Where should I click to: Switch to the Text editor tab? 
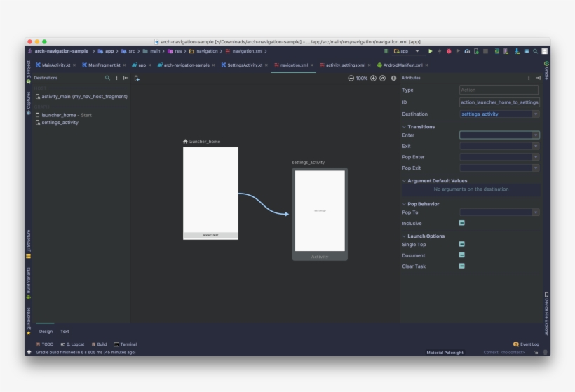click(65, 332)
